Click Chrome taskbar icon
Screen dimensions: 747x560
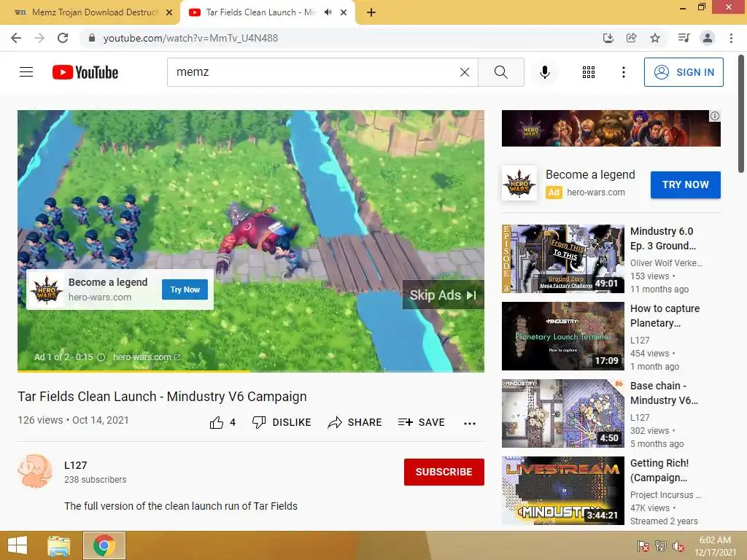pos(104,545)
